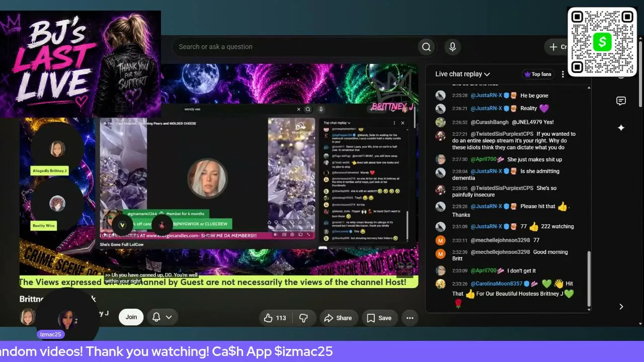Start voice search with the microphone
644x362 pixels.
[452, 47]
